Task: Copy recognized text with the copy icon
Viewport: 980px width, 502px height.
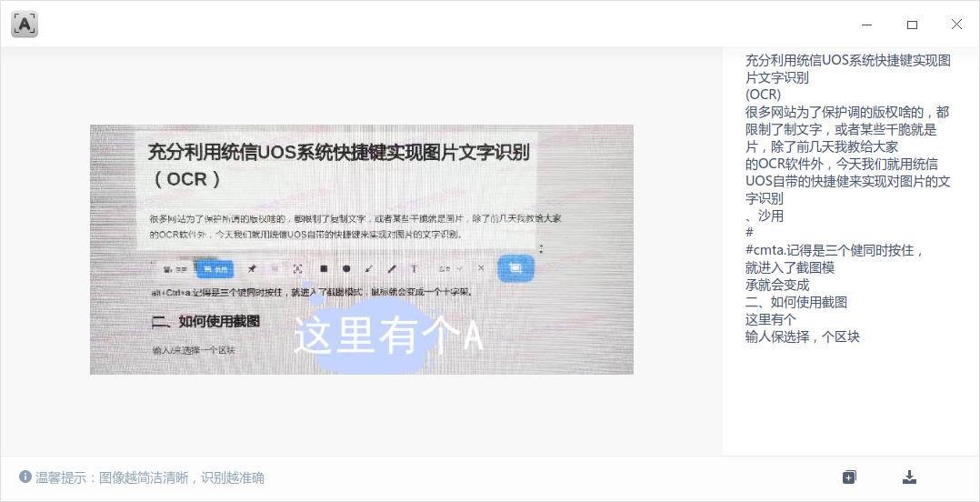Action: coord(849,477)
